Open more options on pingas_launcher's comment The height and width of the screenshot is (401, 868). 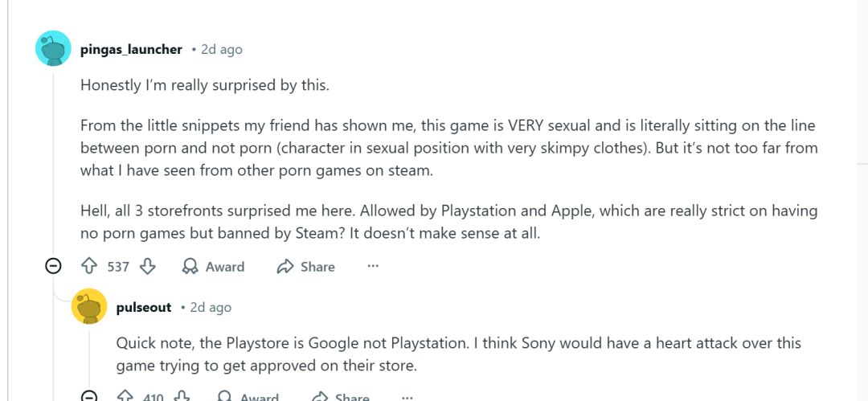pos(373,266)
